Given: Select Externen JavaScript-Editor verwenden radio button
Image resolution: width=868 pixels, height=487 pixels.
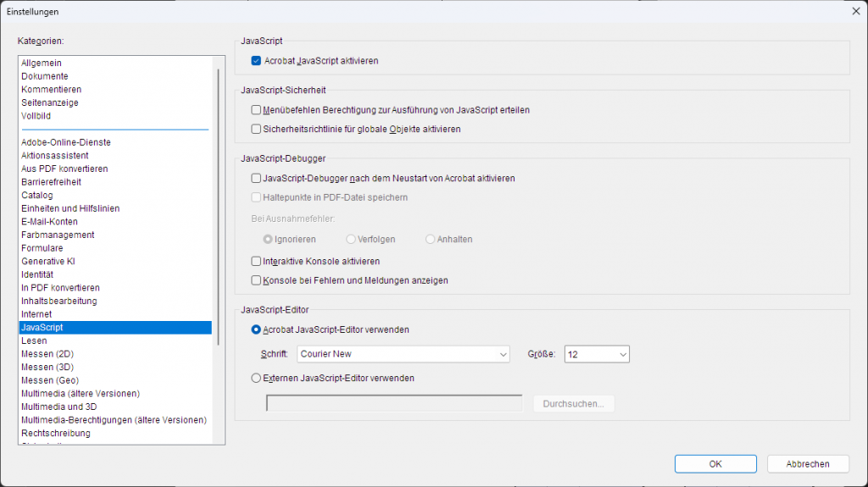Looking at the screenshot, I should click(x=256, y=378).
